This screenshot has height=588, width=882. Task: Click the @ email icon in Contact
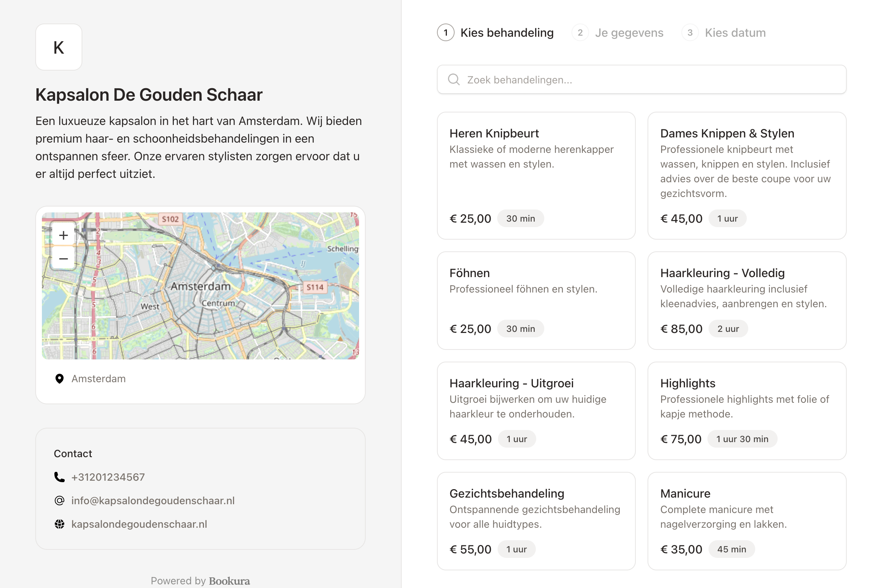[59, 500]
